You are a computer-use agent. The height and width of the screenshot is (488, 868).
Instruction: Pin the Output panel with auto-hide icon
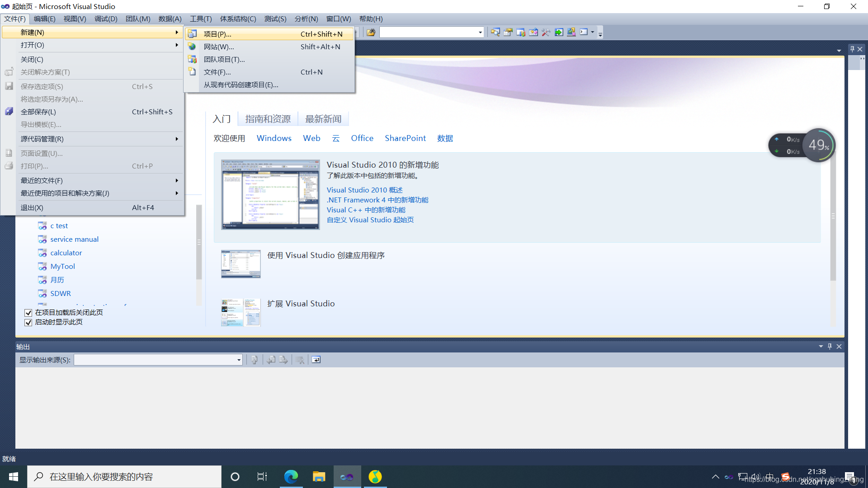click(830, 347)
